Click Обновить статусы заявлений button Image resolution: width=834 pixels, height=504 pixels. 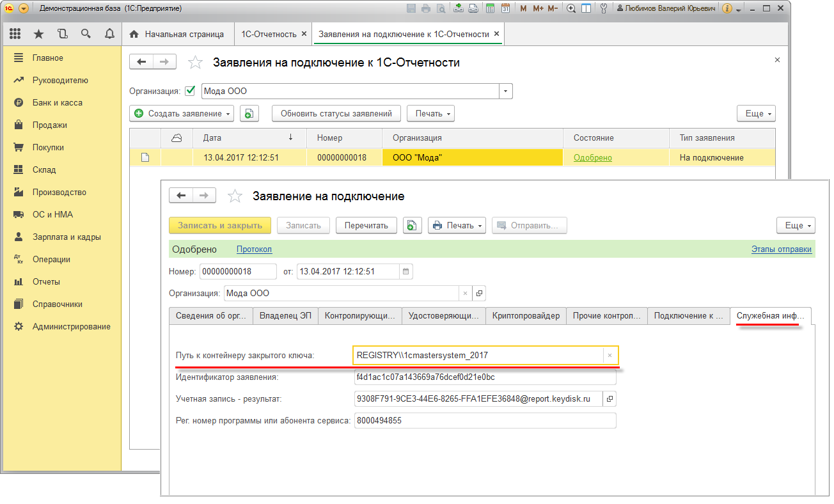coord(336,114)
